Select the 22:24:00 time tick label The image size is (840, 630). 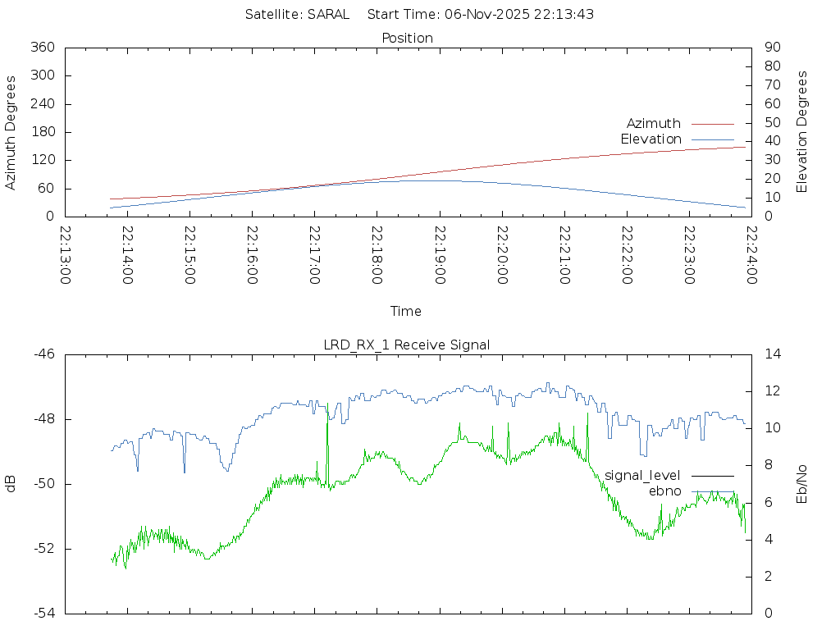coord(751,255)
